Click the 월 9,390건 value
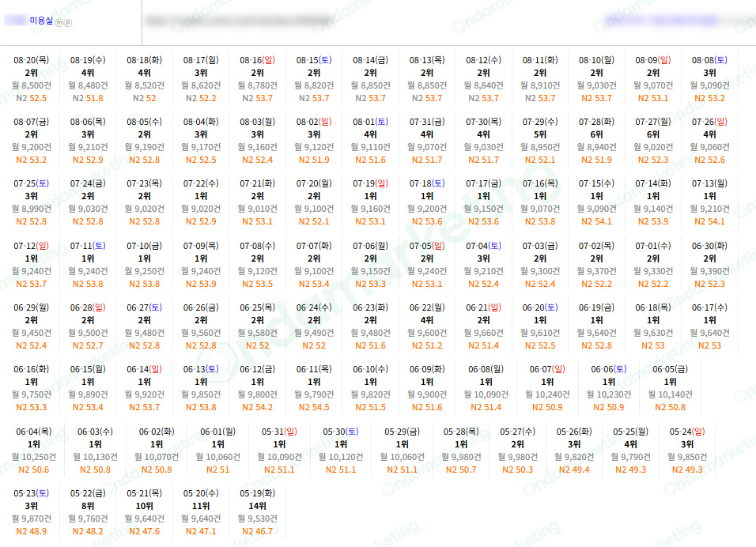The image size is (756, 547). [x=709, y=271]
